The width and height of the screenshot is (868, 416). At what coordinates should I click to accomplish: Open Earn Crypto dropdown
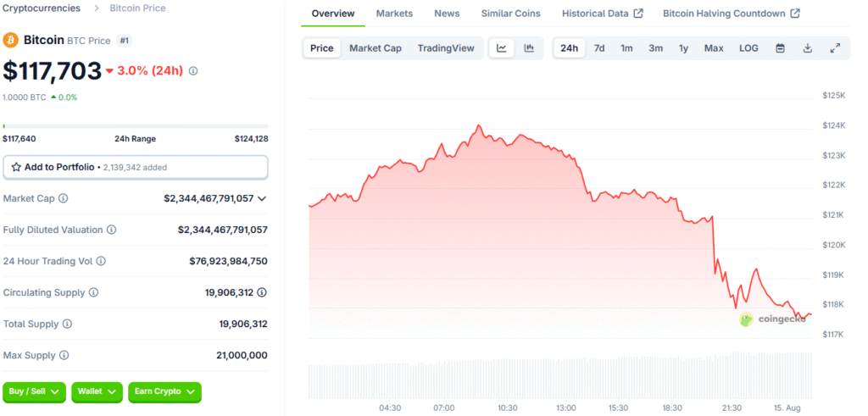coord(164,391)
